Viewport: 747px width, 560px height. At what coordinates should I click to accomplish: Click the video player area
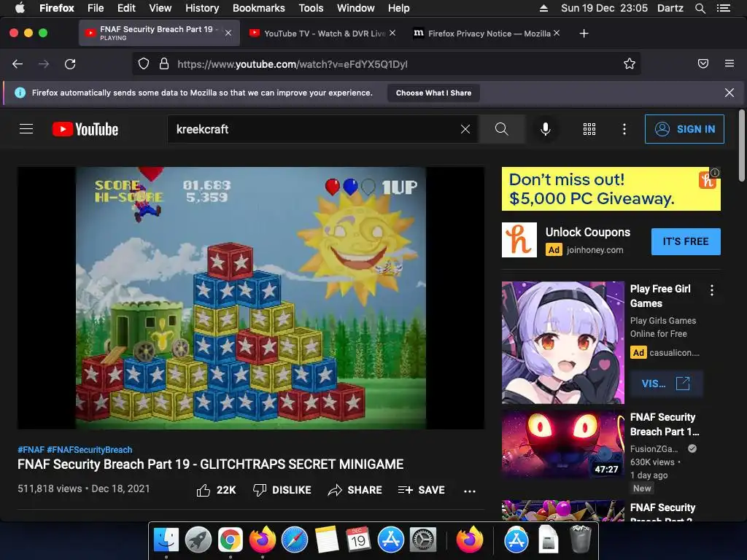[x=251, y=297]
